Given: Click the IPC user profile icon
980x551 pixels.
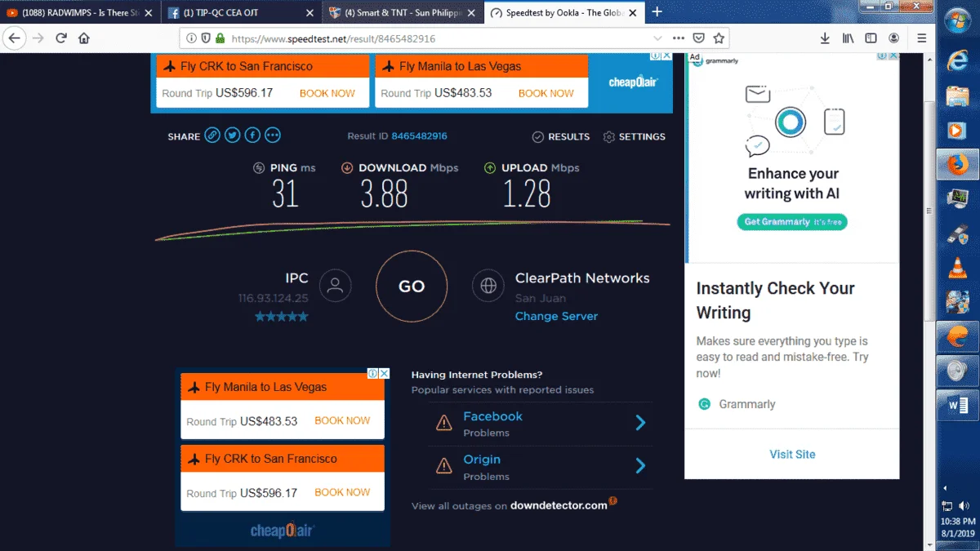Looking at the screenshot, I should [335, 286].
